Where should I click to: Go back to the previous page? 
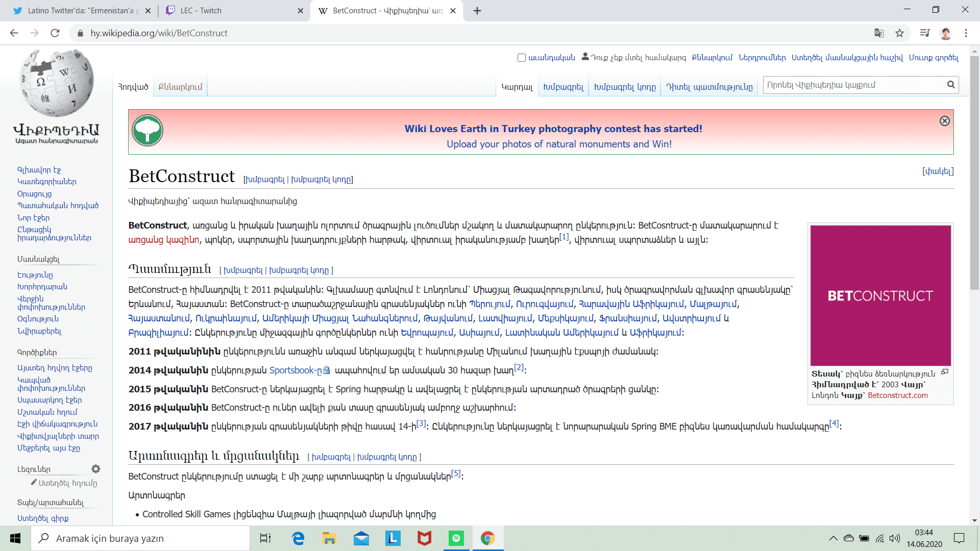point(14,33)
